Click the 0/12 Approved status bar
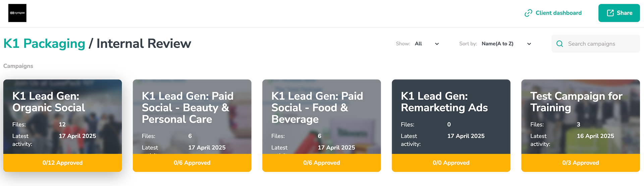Viewport: 644px width, 186px height. pos(63,163)
